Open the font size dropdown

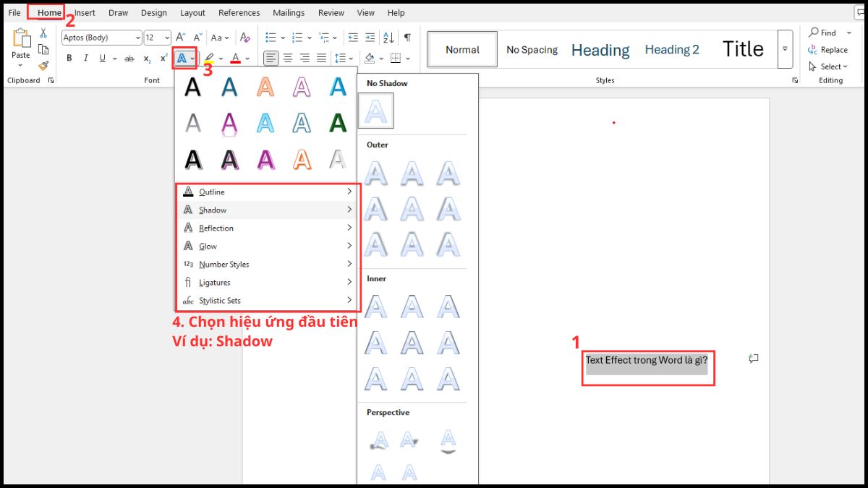[157, 38]
